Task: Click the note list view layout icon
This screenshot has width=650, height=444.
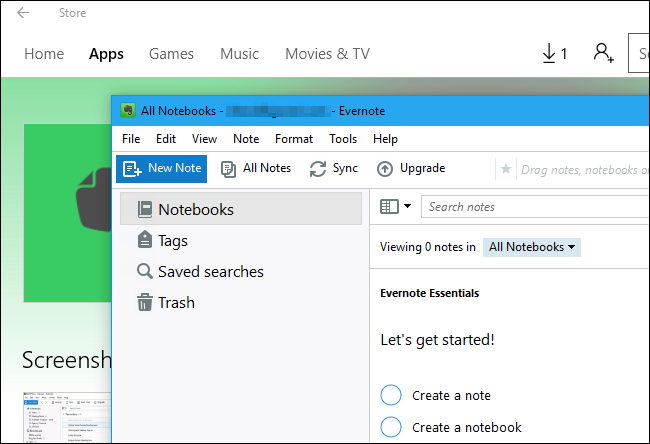Action: (389, 206)
